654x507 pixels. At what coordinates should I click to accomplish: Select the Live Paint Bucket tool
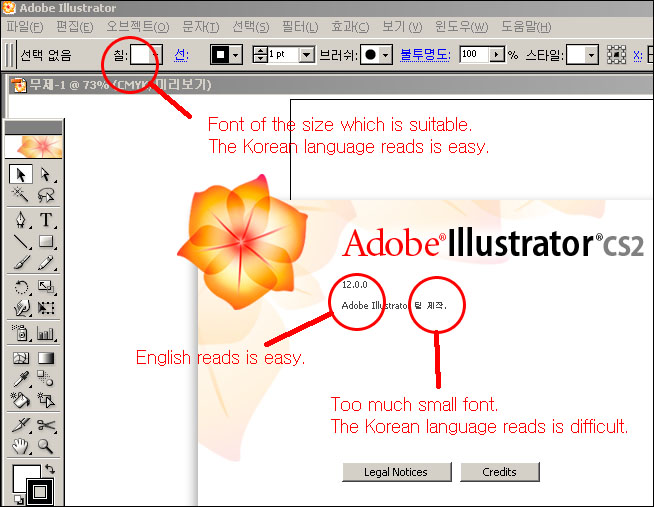pyautogui.click(x=20, y=400)
